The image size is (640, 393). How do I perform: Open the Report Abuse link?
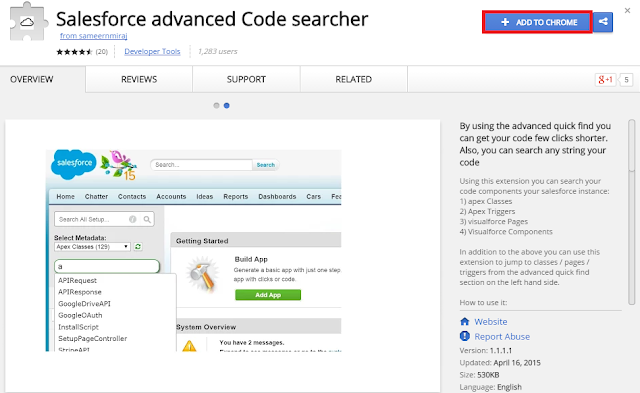point(502,337)
